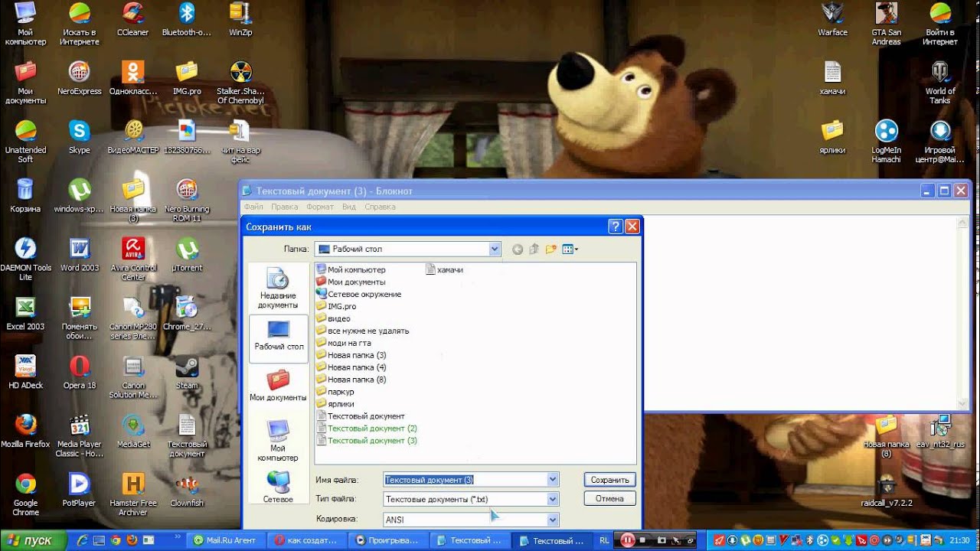Select folder моди на гта
The image size is (980, 551).
[344, 343]
